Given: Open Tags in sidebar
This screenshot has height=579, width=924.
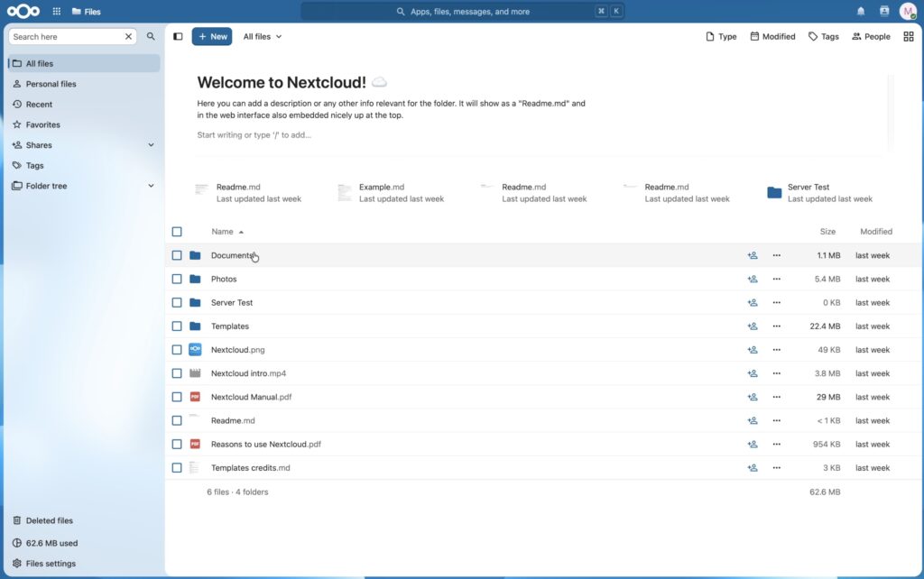Looking at the screenshot, I should [84, 166].
